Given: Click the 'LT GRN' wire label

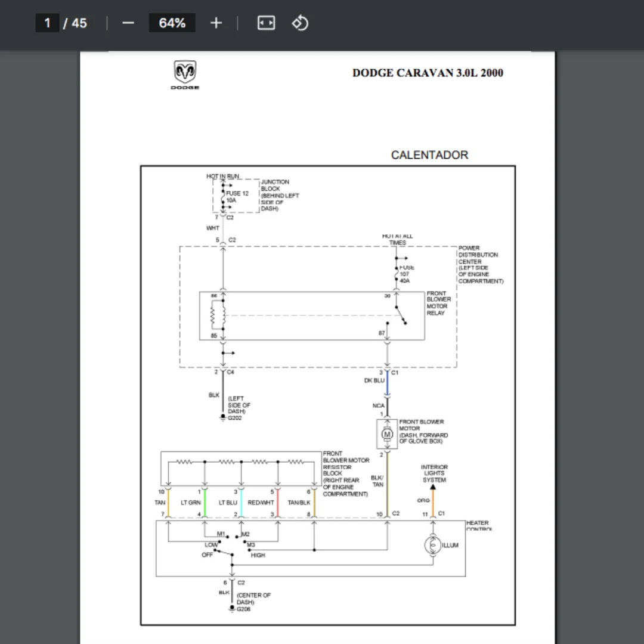Looking at the screenshot, I should tap(191, 503).
